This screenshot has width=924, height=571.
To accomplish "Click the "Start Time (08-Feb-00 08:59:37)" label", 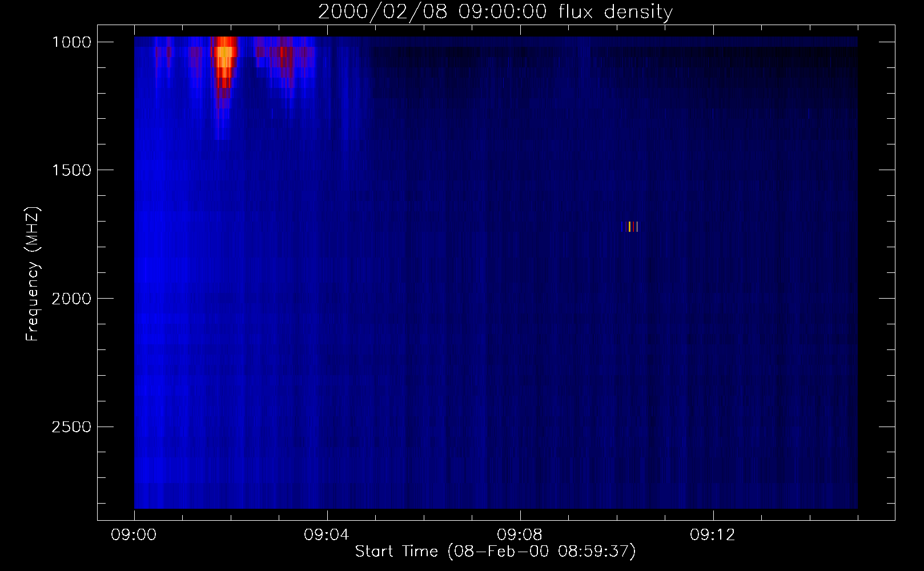I will [x=495, y=551].
